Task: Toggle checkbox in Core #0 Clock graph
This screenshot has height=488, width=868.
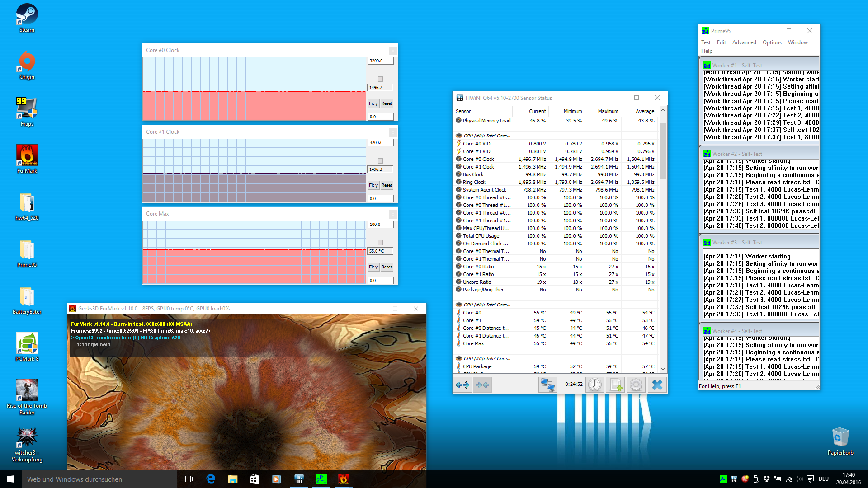Action: (x=380, y=79)
